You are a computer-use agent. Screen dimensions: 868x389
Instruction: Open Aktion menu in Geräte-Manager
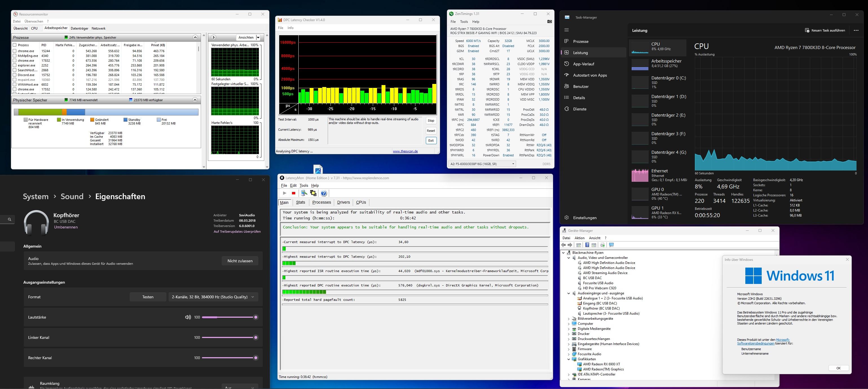pyautogui.click(x=580, y=238)
